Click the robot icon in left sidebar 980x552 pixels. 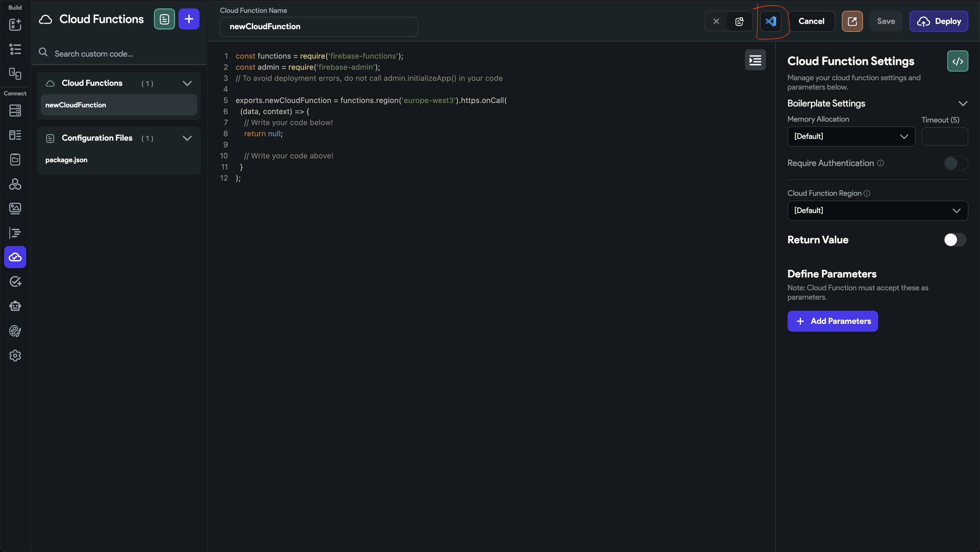(15, 306)
